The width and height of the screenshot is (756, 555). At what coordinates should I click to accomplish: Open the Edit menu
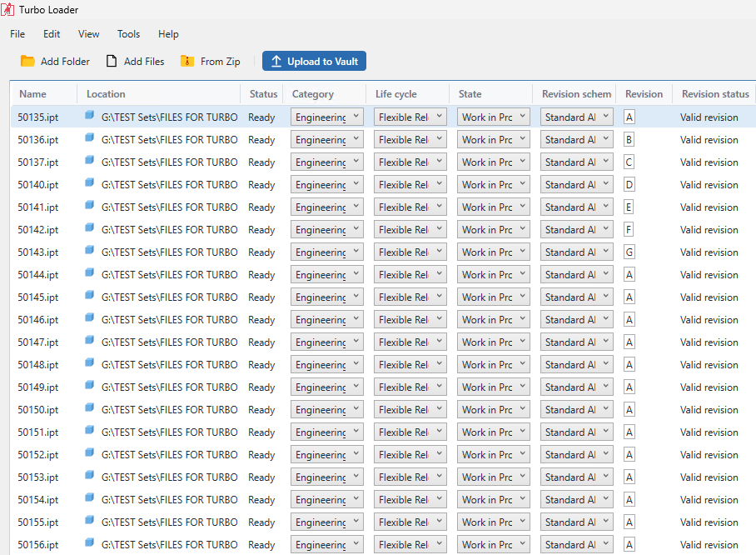(x=52, y=34)
